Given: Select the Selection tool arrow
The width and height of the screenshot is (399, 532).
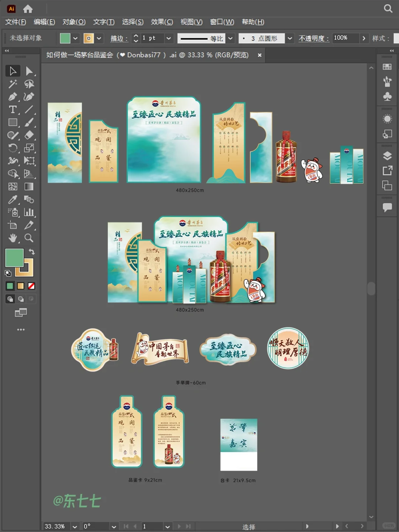Looking at the screenshot, I should point(13,71).
